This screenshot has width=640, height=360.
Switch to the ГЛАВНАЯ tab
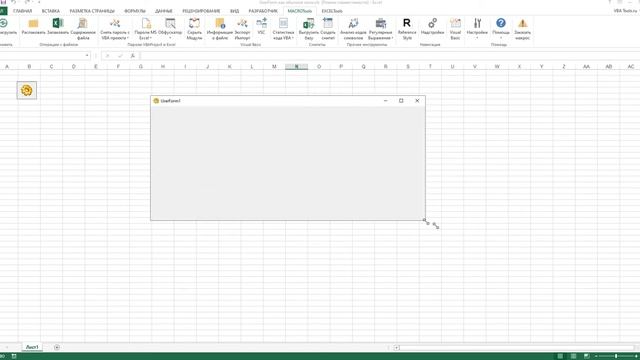pos(22,11)
